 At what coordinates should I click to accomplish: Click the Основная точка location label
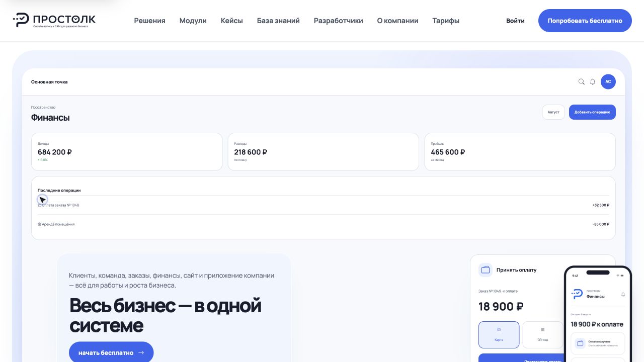[x=49, y=82]
